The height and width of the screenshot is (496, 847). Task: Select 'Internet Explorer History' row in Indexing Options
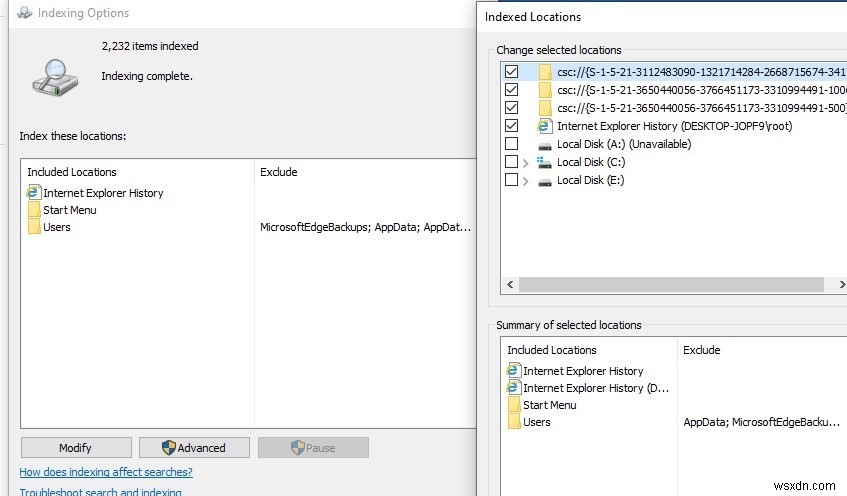[x=103, y=193]
